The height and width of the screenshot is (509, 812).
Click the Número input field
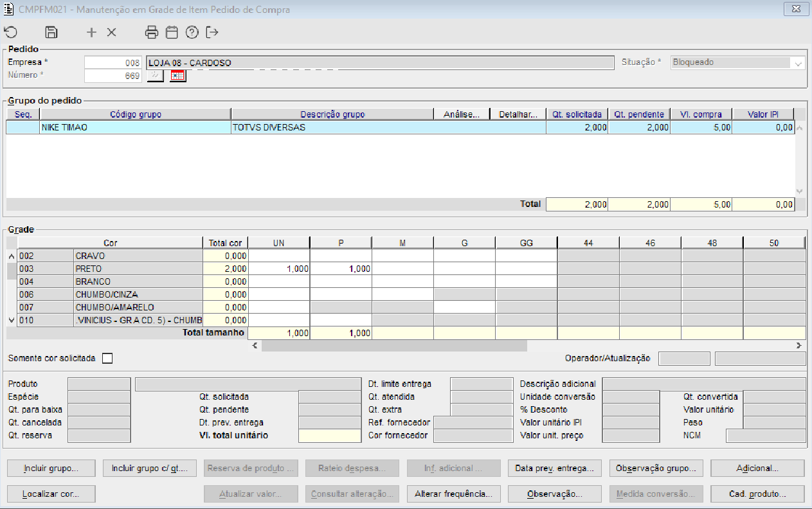[113, 76]
